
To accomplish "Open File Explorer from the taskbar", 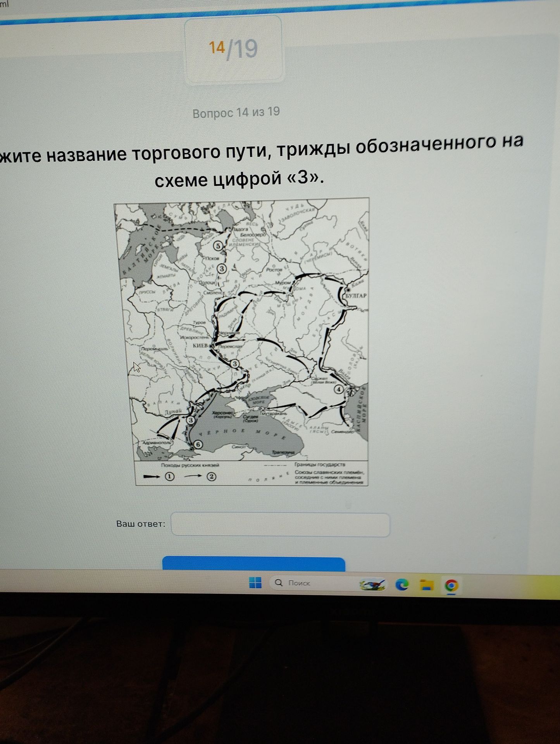I will [426, 584].
